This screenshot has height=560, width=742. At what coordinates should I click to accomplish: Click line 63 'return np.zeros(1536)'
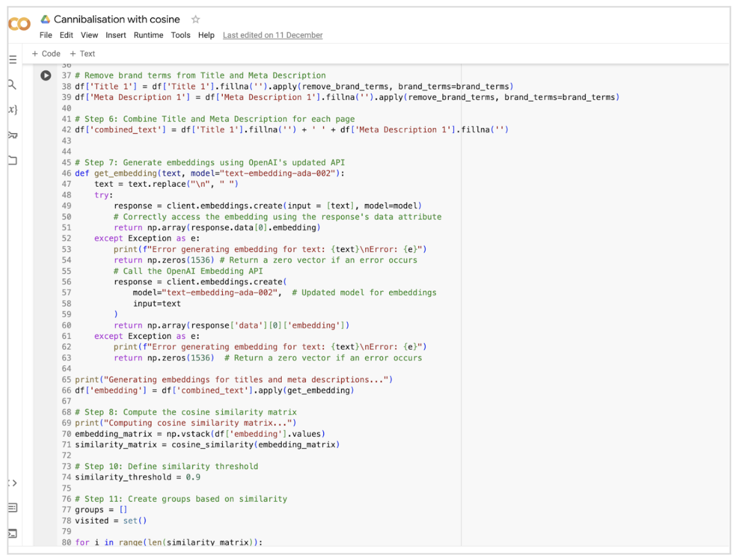click(x=268, y=358)
